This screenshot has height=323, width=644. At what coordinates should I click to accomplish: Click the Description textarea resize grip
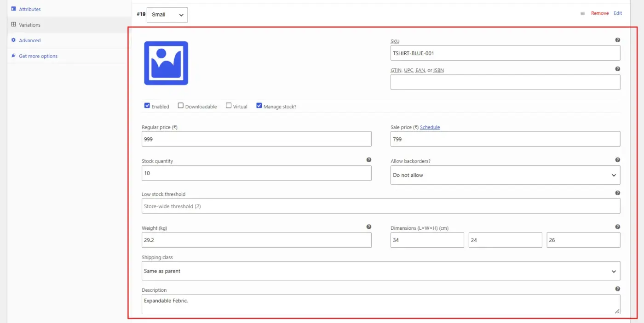coord(617,311)
